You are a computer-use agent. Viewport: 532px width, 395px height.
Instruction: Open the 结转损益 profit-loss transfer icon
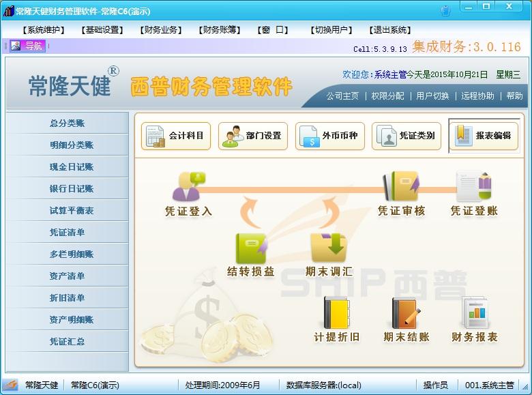click(250, 249)
